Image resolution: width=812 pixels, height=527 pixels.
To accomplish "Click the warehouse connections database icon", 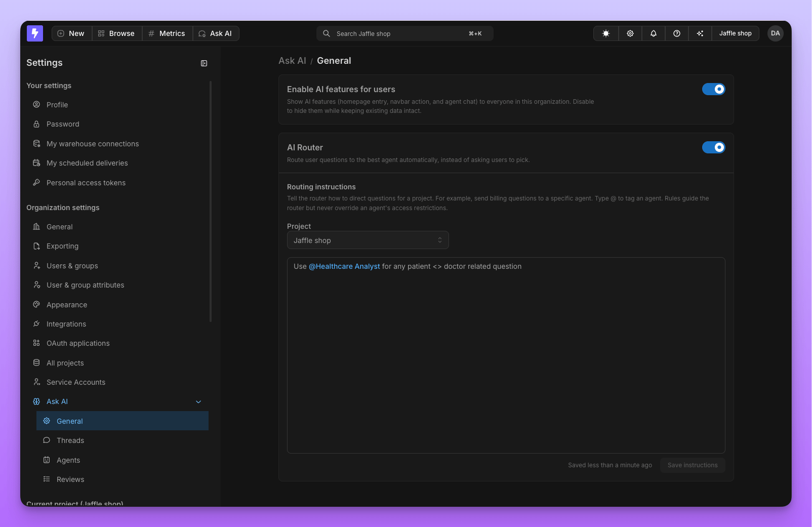I will [x=36, y=144].
